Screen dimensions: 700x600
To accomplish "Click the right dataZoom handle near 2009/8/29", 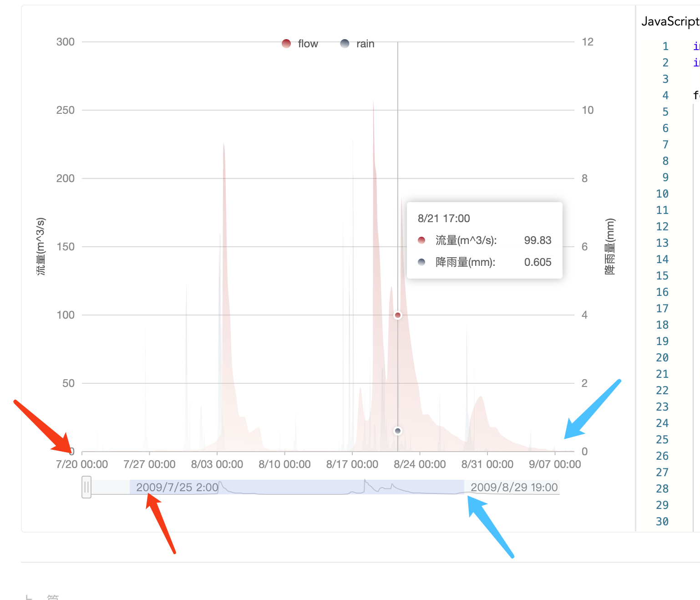I will coord(464,487).
